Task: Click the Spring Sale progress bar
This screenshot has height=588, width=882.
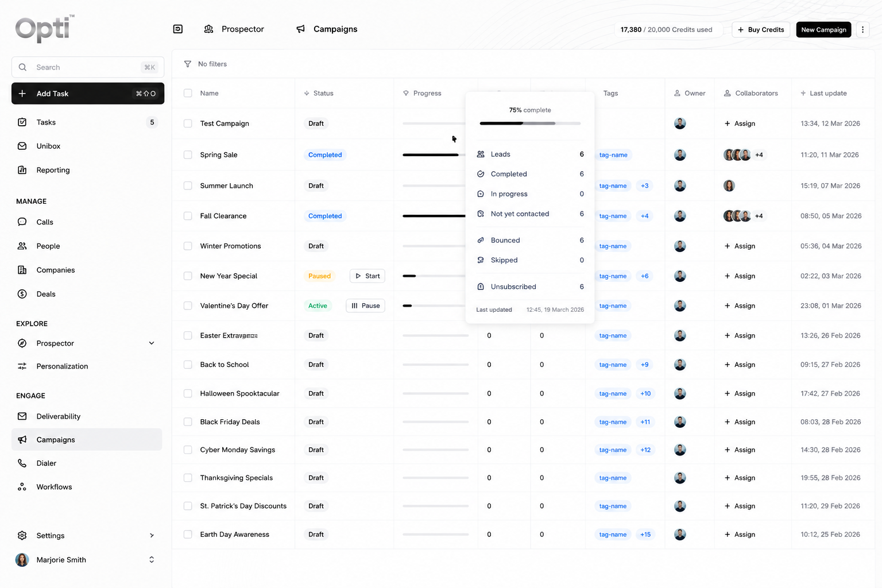Action: tap(434, 154)
